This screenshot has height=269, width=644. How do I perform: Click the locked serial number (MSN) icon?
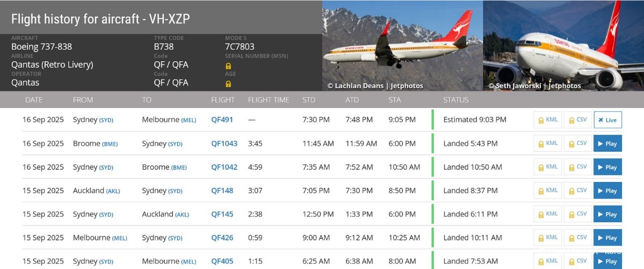click(229, 66)
